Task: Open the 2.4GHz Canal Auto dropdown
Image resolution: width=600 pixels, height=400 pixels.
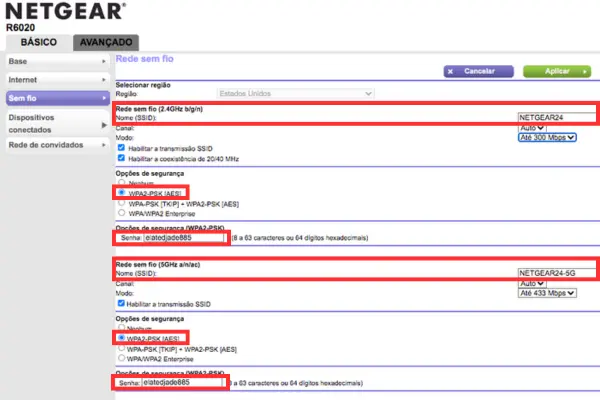Action: point(532,128)
